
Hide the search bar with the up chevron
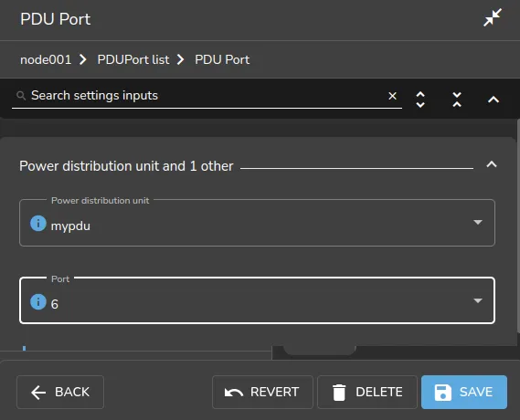493,100
